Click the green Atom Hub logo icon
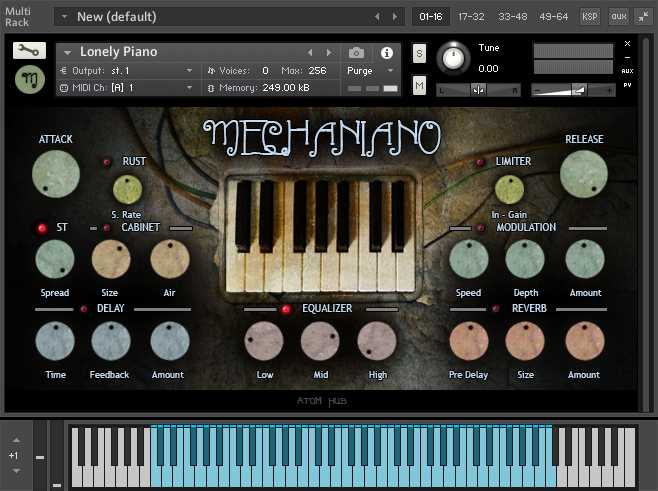 click(30, 79)
